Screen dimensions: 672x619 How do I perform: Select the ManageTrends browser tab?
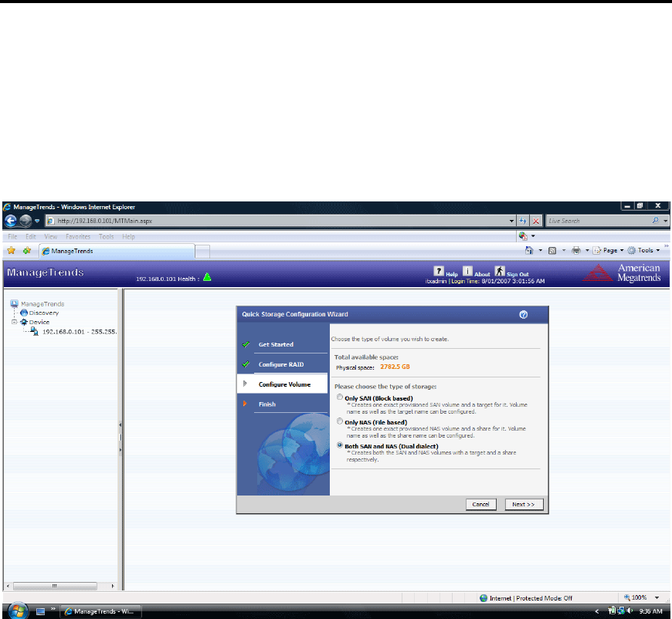[x=117, y=251]
